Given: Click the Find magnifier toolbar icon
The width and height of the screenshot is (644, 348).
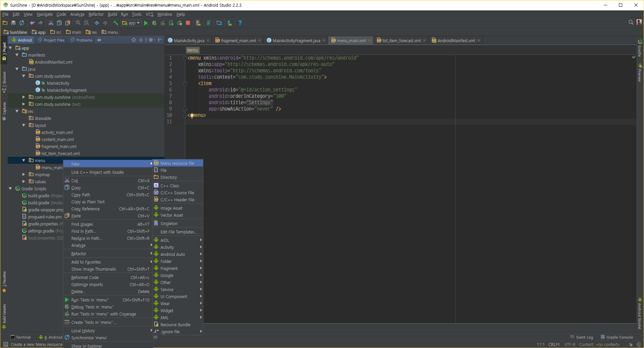Looking at the screenshot, I should tap(78, 23).
